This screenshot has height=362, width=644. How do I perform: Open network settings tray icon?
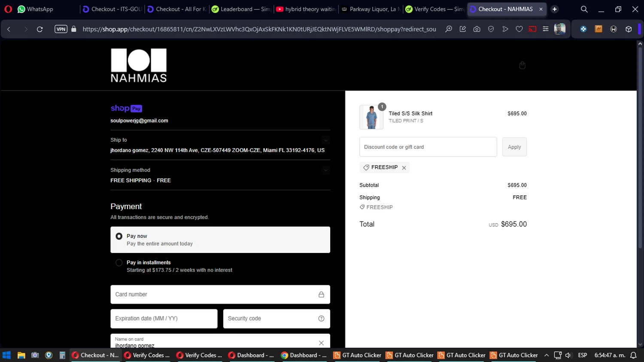558,355
